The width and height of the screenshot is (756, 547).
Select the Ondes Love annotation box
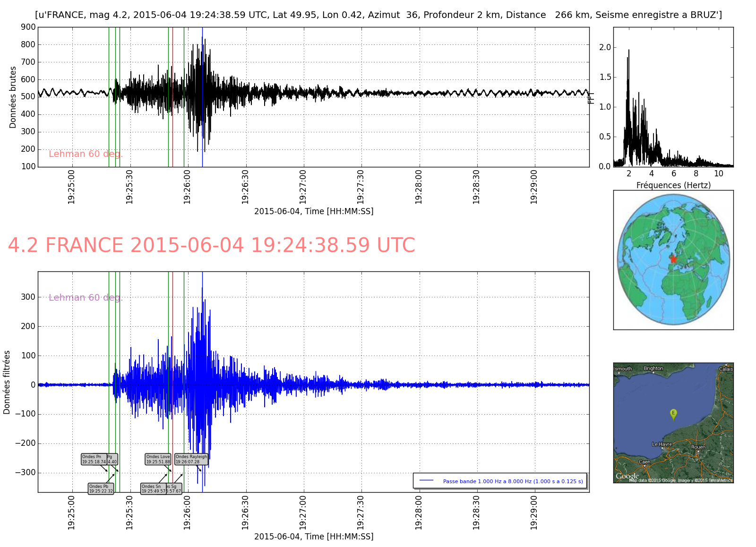tap(158, 459)
